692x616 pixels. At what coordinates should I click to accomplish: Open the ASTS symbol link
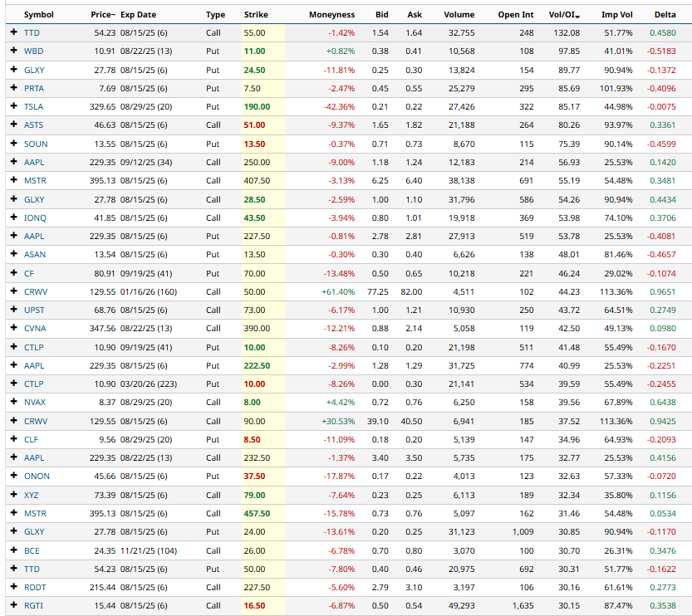click(33, 125)
